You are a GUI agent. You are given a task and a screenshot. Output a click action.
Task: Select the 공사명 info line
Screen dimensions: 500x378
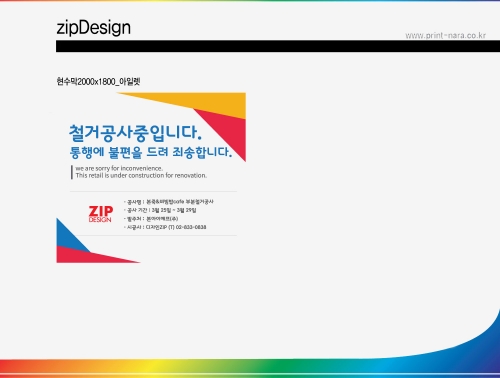click(x=169, y=202)
